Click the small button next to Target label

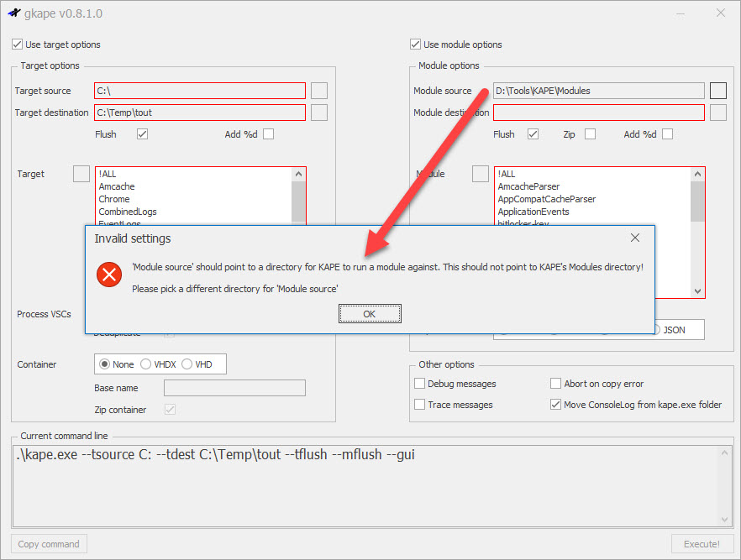point(81,173)
